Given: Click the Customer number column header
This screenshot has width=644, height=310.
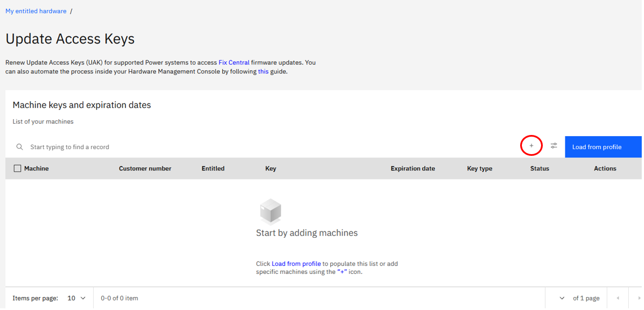Looking at the screenshot, I should point(145,168).
